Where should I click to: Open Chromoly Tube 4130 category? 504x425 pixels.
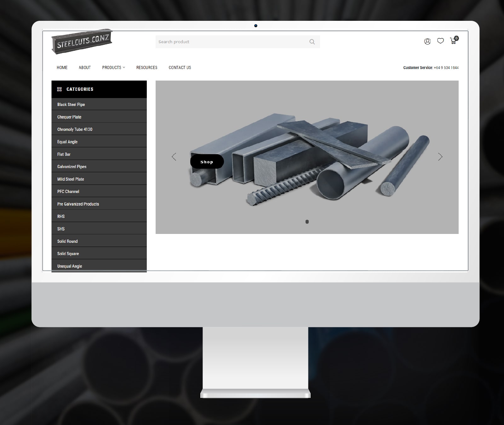75,129
